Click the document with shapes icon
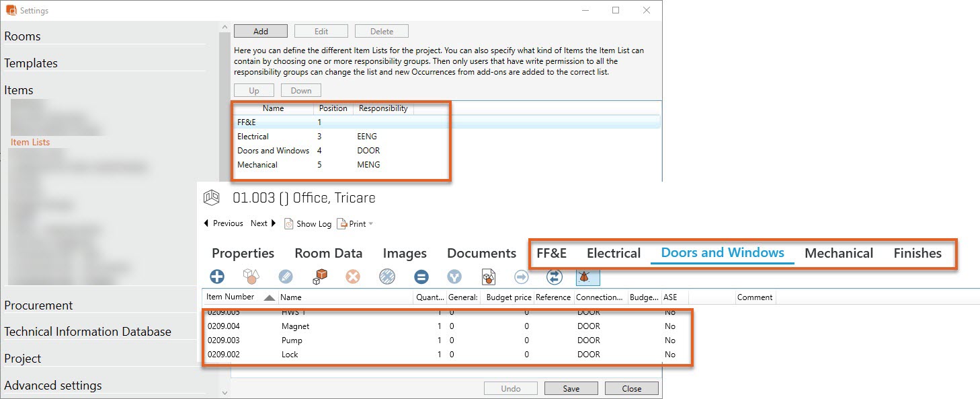The height and width of the screenshot is (399, 980). point(489,277)
